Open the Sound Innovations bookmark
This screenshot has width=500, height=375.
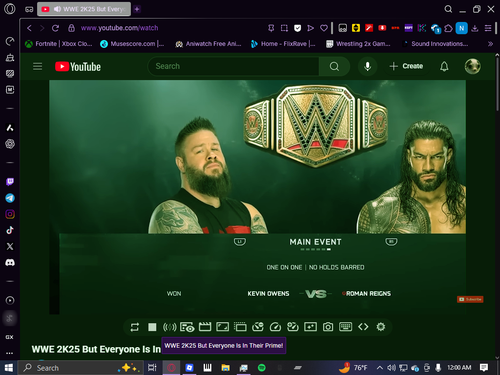(x=435, y=44)
